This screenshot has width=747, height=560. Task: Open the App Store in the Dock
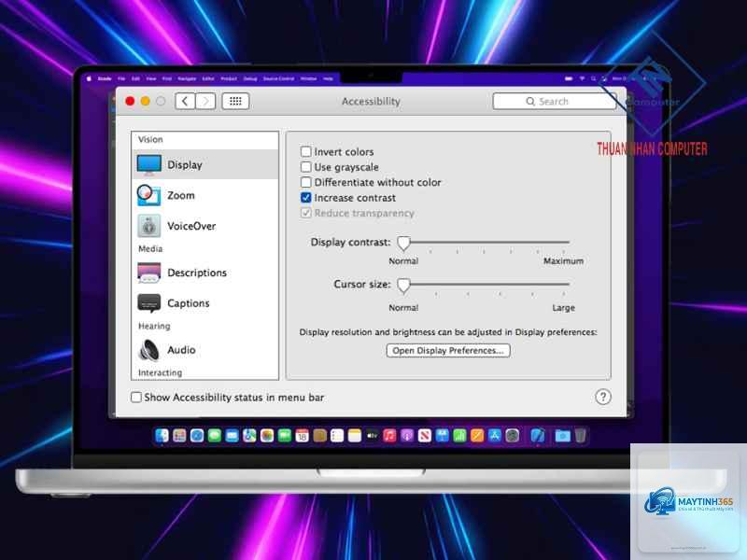[x=495, y=435]
